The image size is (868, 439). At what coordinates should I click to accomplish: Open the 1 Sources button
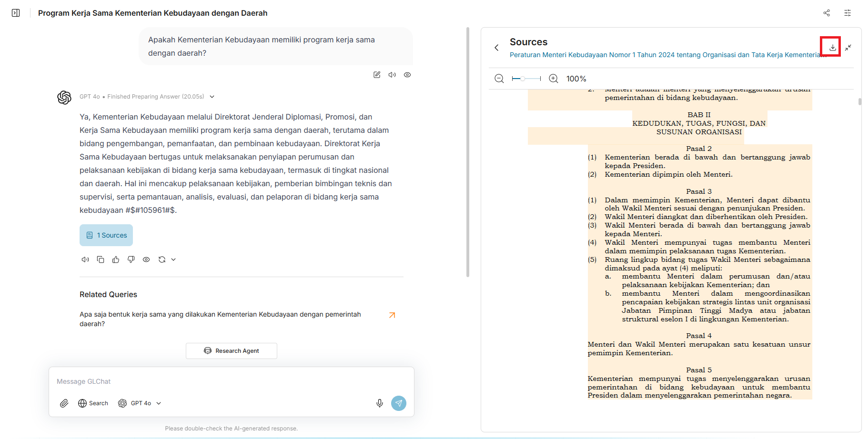(106, 235)
